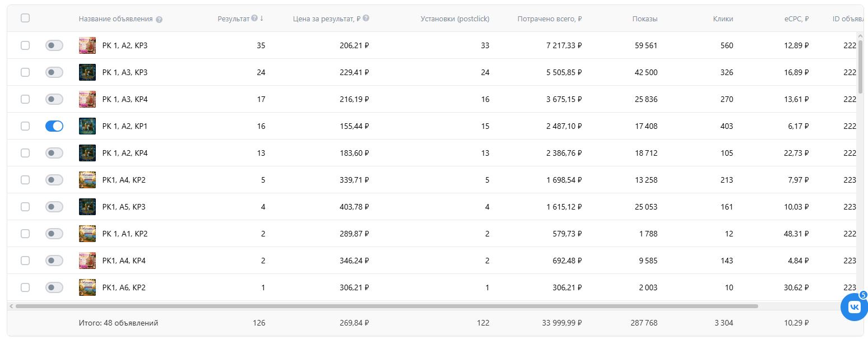Click thumbnail of ad PK 1, A3, KP4
The width and height of the screenshot is (868, 339).
(87, 99)
